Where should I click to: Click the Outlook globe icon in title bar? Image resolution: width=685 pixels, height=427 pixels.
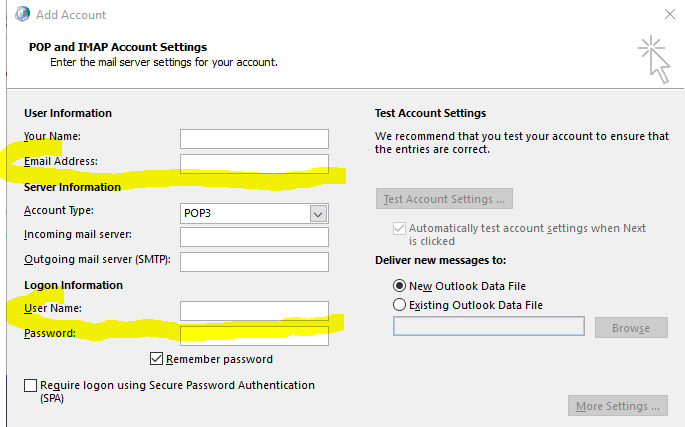[x=22, y=14]
